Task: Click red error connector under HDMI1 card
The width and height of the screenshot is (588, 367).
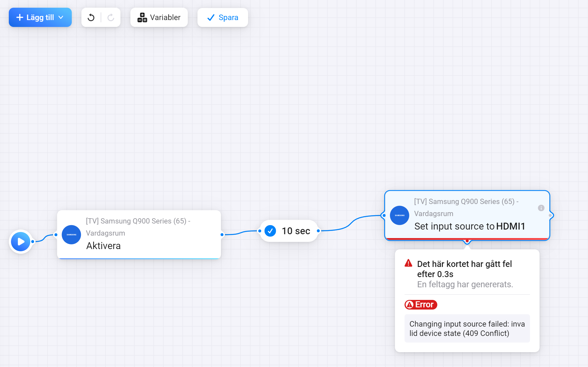Action: pos(467,241)
